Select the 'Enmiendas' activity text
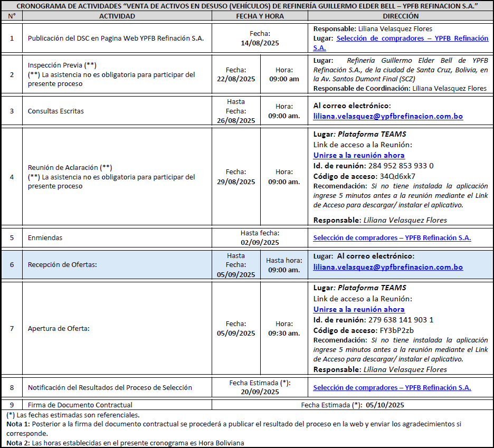Image resolution: width=494 pixels, height=448 pixels. (x=45, y=238)
